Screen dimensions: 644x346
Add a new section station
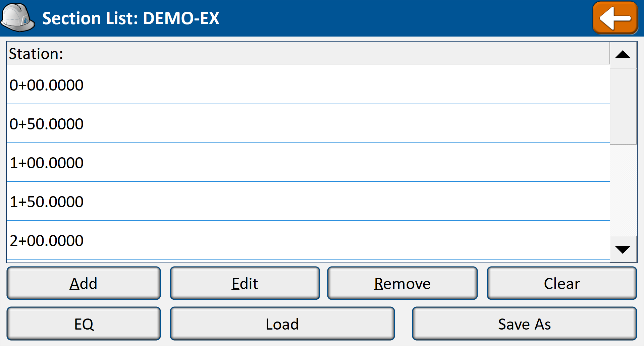click(x=84, y=283)
